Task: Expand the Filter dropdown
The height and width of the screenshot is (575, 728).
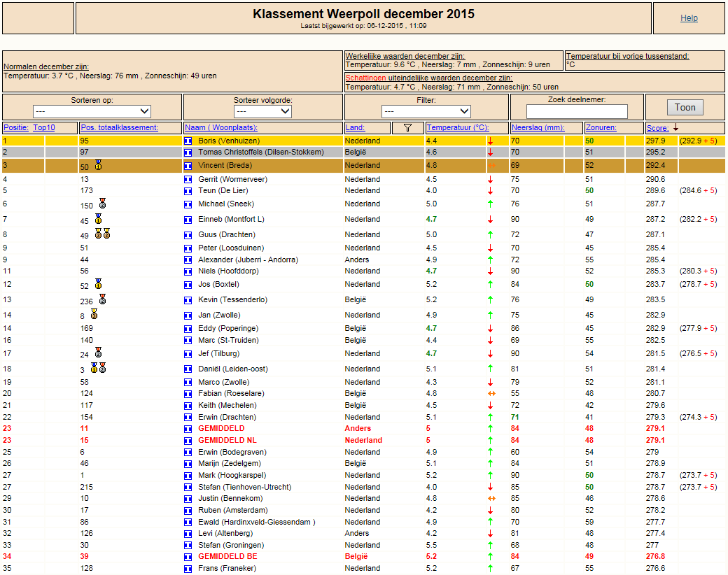Action: point(426,111)
